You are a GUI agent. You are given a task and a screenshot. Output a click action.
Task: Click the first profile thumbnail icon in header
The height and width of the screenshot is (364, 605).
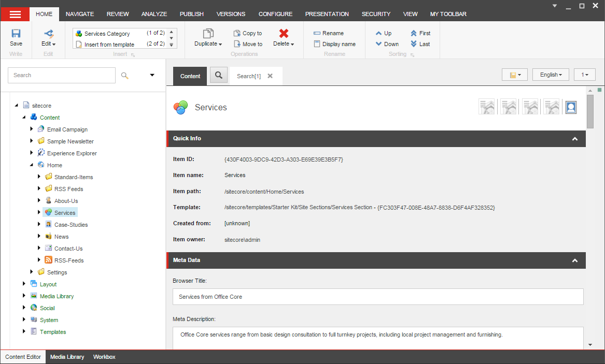(487, 107)
